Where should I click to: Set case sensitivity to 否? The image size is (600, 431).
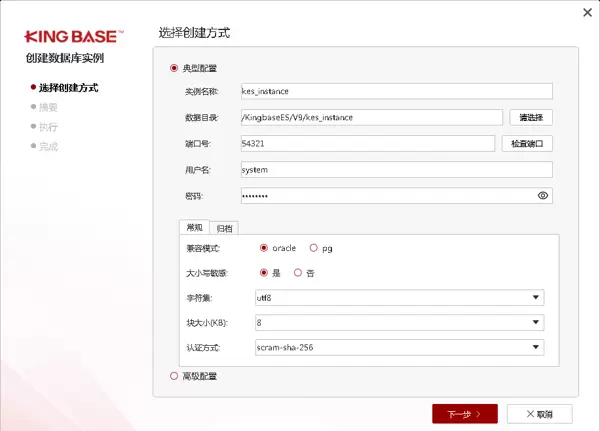tap(297, 272)
